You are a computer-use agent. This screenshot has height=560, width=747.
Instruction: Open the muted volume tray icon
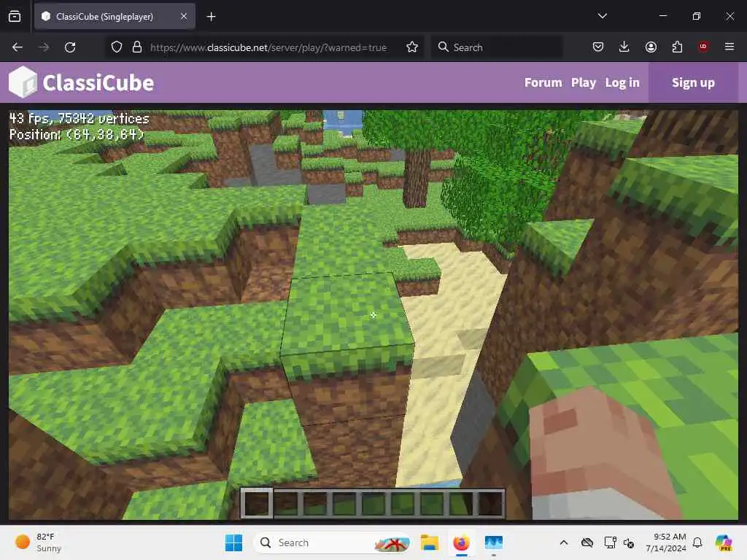point(629,542)
